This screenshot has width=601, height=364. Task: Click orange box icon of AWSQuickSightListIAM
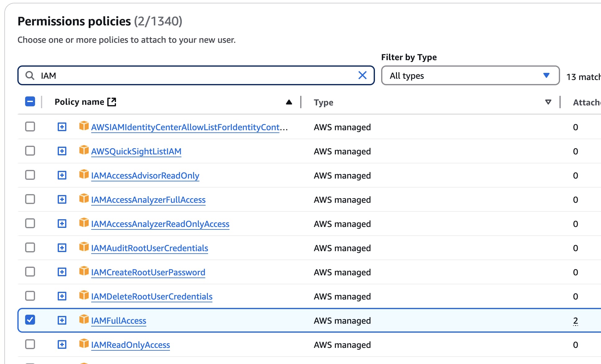[84, 150]
